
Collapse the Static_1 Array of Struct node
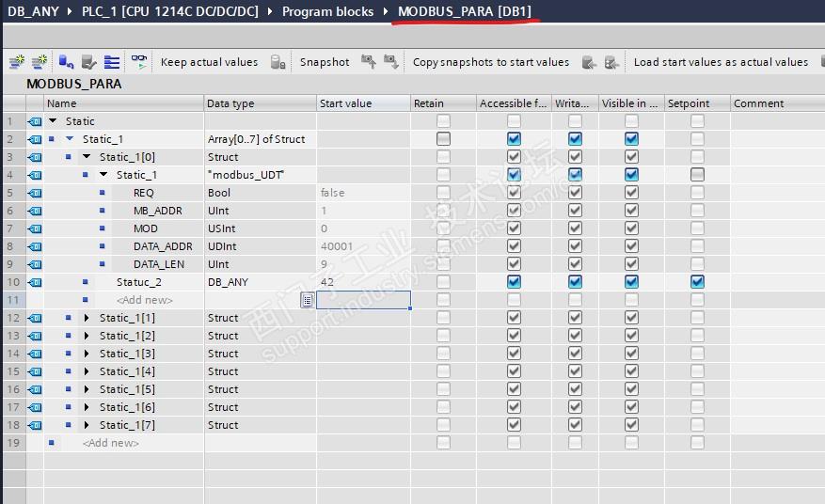[70, 139]
